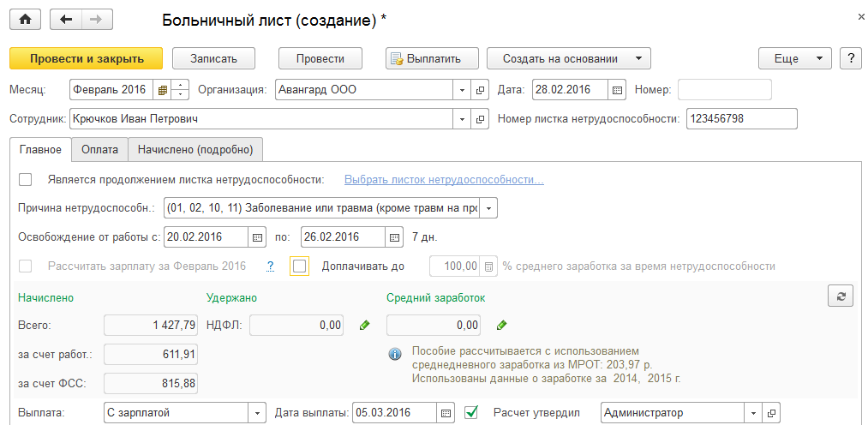Click the Номер листка нетрудоспособности field

tap(740, 118)
